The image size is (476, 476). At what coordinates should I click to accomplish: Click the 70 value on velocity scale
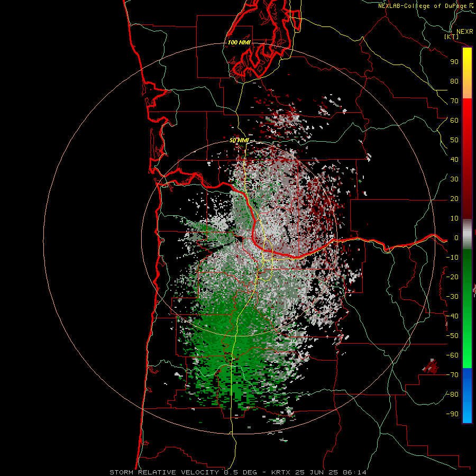pos(454,101)
